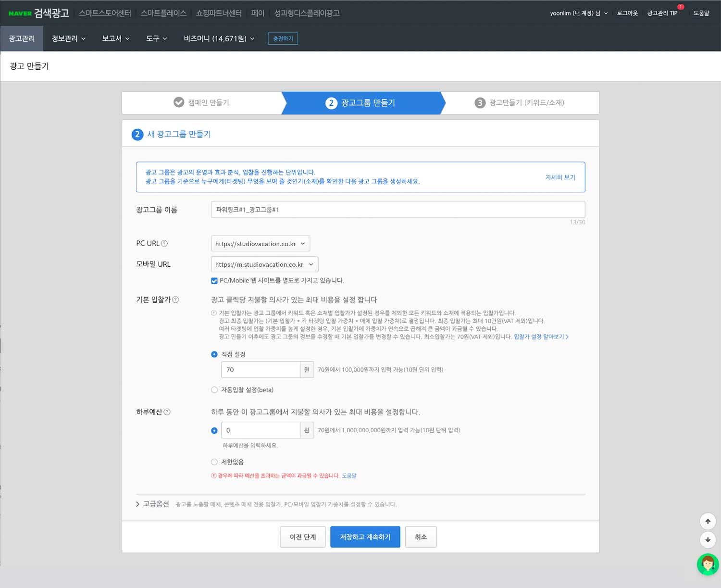Select the 자동입찰 설정(beta) radio option
The height and width of the screenshot is (588, 721).
click(x=214, y=390)
